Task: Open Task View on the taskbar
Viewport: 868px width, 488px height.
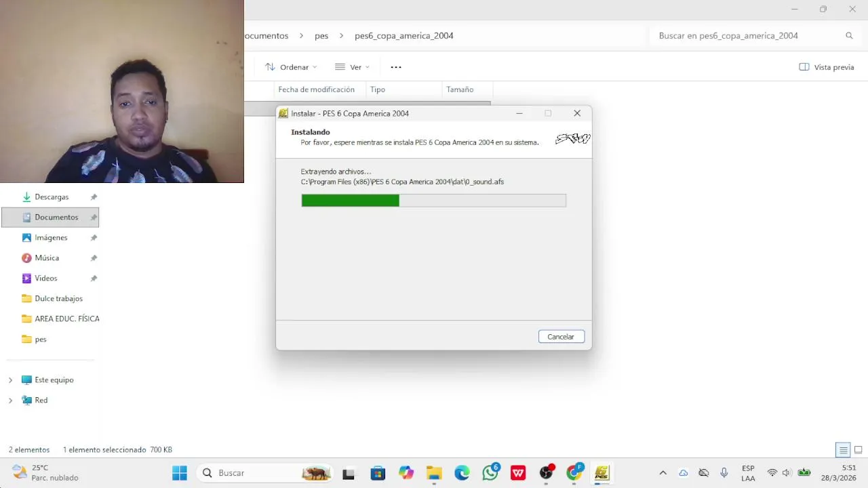Action: point(349,473)
